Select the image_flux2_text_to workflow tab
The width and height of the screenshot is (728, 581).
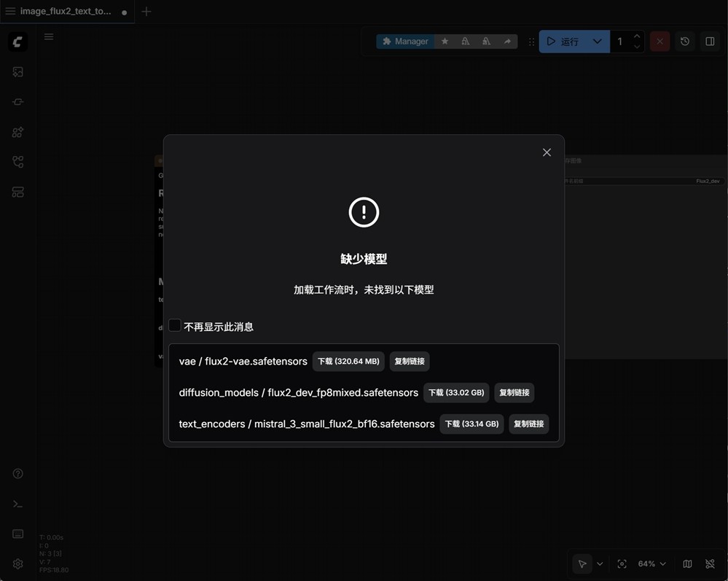64,12
